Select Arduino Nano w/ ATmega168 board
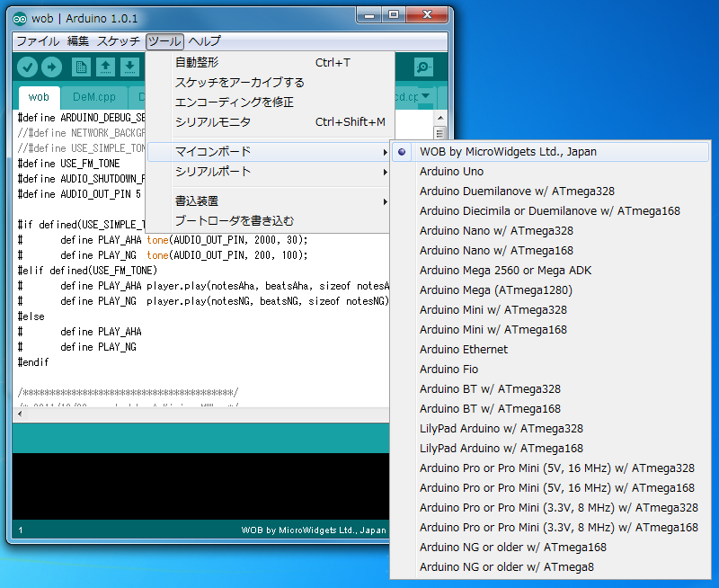The width and height of the screenshot is (719, 588). tap(550, 251)
